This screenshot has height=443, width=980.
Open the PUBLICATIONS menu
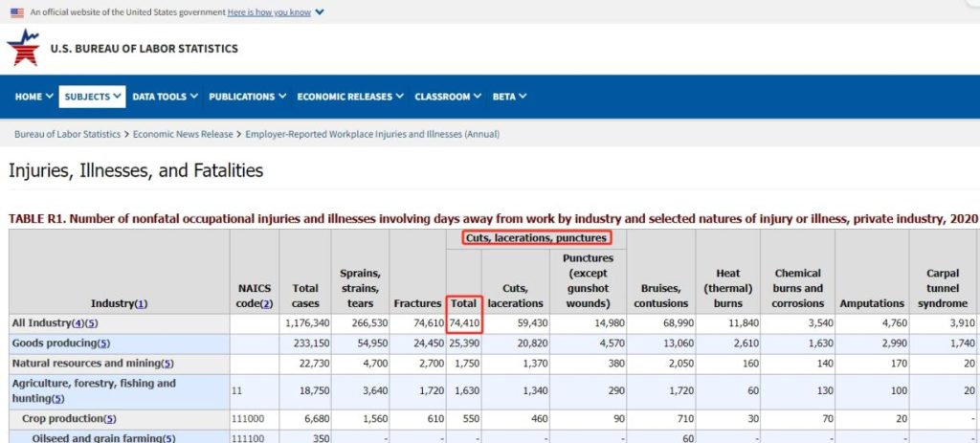pos(247,97)
